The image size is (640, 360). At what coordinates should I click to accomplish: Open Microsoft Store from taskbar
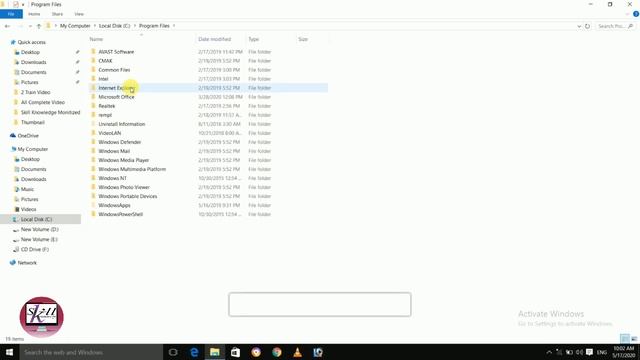[x=236, y=352]
